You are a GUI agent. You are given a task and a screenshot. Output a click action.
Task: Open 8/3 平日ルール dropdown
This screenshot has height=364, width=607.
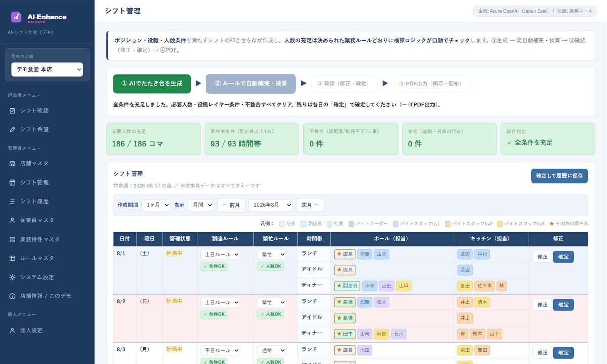tap(220, 350)
